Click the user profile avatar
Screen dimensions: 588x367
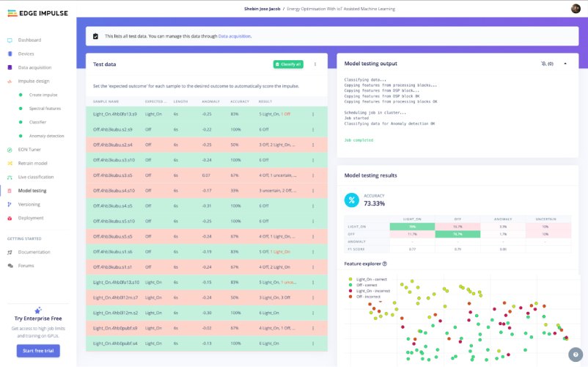pos(576,8)
